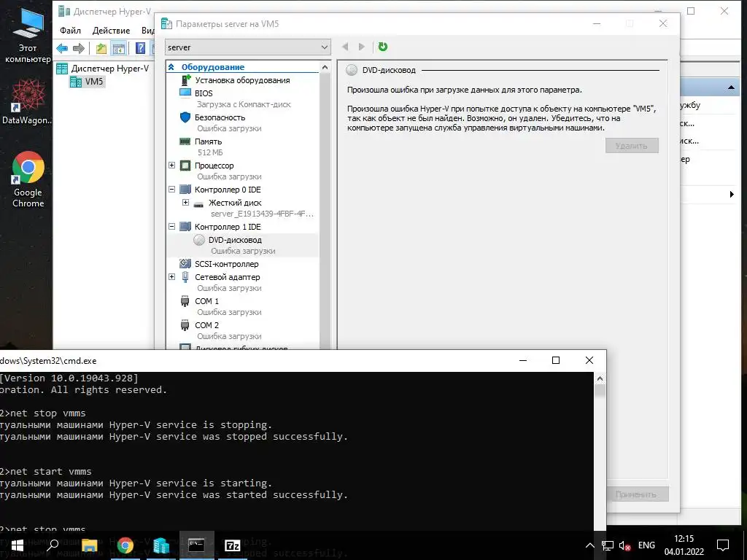Click the Удалить button
This screenshot has height=560, width=747.
[632, 146]
